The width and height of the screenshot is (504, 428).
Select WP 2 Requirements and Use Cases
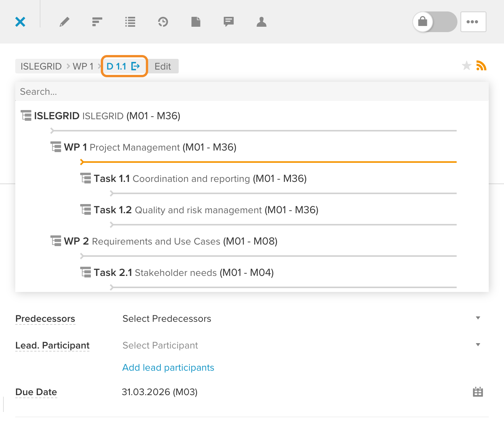point(164,241)
